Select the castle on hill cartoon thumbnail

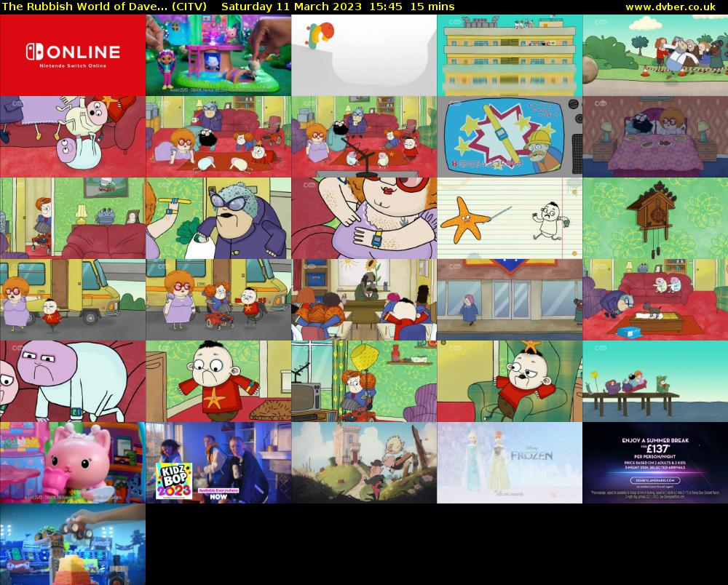pos(364,463)
